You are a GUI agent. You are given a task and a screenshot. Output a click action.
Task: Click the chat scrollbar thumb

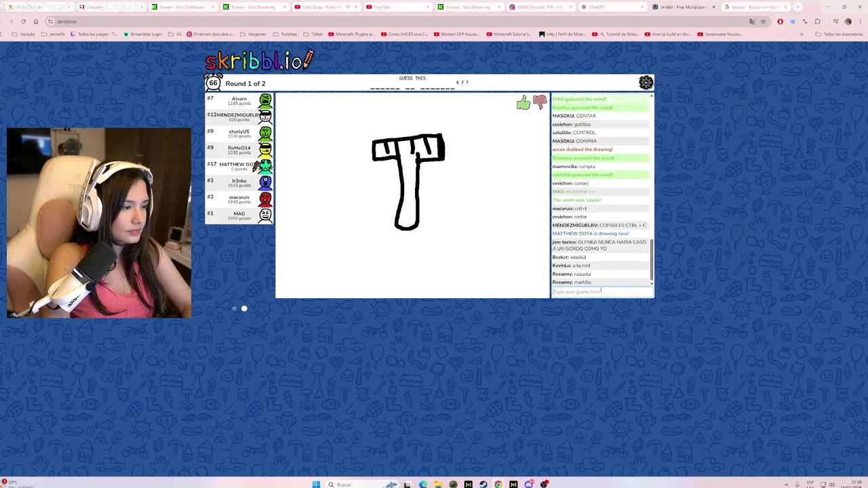(652, 259)
